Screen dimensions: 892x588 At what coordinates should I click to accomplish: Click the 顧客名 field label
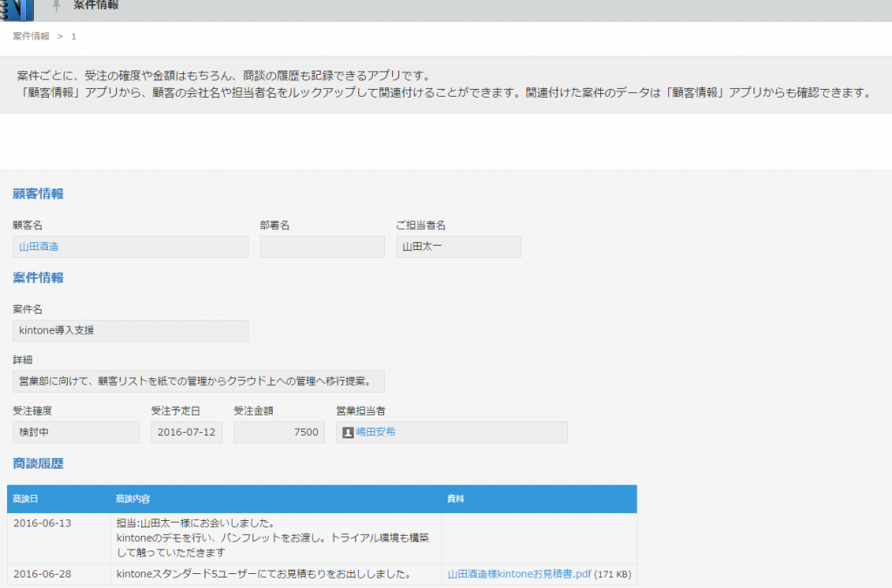tap(27, 226)
